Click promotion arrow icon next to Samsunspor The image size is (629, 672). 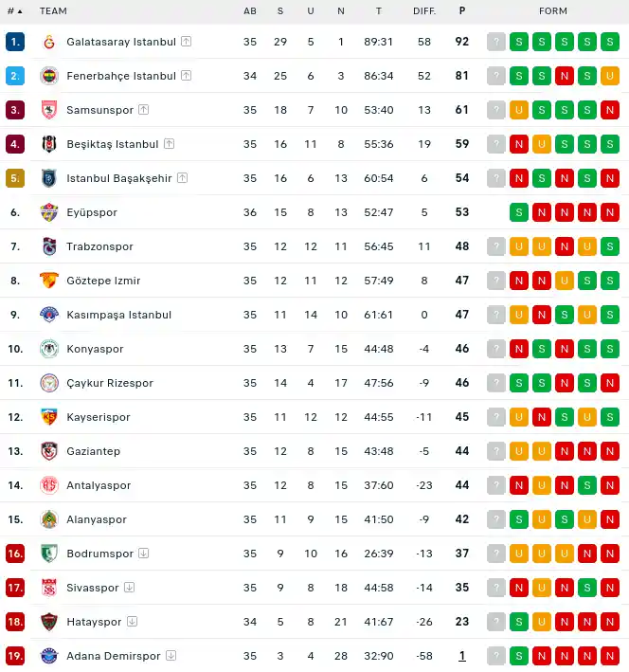point(144,110)
